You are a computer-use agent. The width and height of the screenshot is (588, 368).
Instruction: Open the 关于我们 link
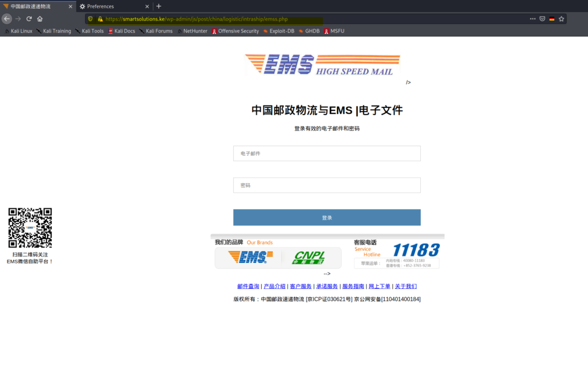406,286
